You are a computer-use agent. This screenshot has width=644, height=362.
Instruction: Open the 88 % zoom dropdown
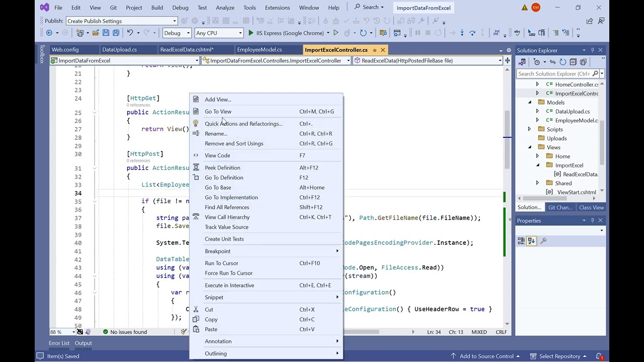click(x=74, y=332)
